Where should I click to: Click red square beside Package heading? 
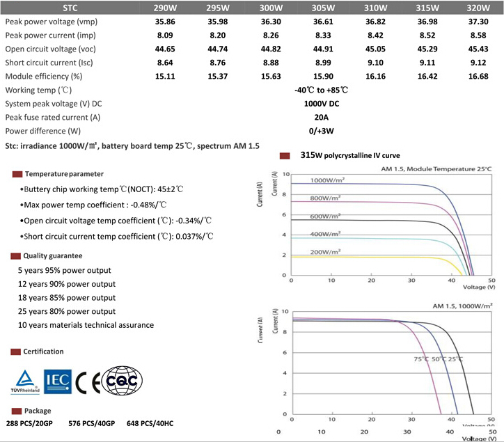click(x=17, y=411)
